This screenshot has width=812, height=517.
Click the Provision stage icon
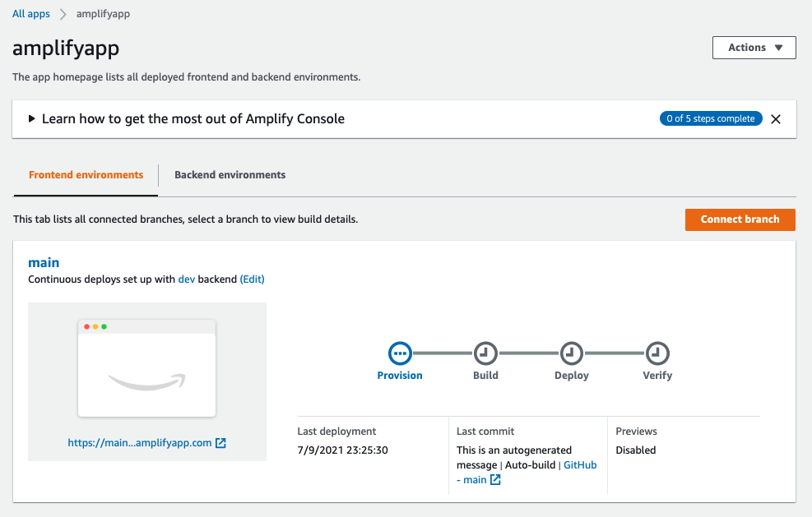[x=400, y=353]
